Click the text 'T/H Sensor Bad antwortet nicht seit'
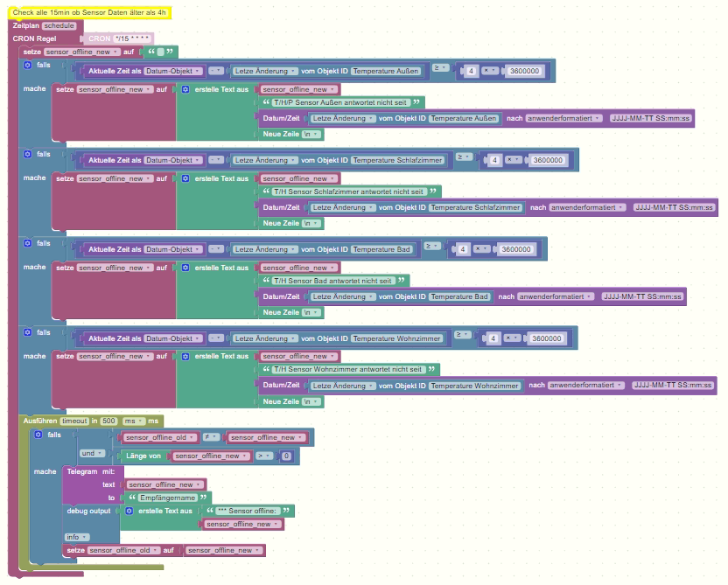728x585 pixels. click(332, 281)
